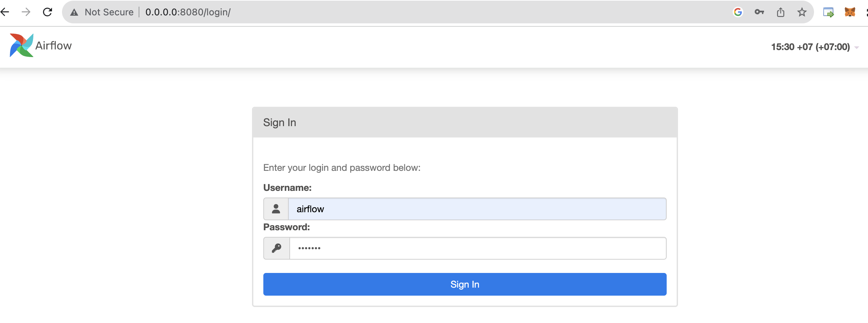Bookmark this page with the star
This screenshot has width=868, height=323.
click(x=802, y=12)
